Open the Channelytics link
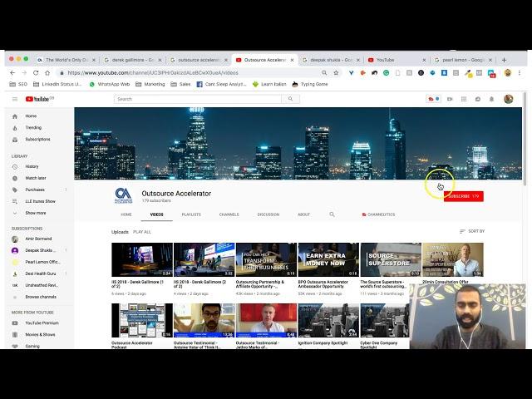Image resolution: width=532 pixels, height=399 pixels. point(378,214)
